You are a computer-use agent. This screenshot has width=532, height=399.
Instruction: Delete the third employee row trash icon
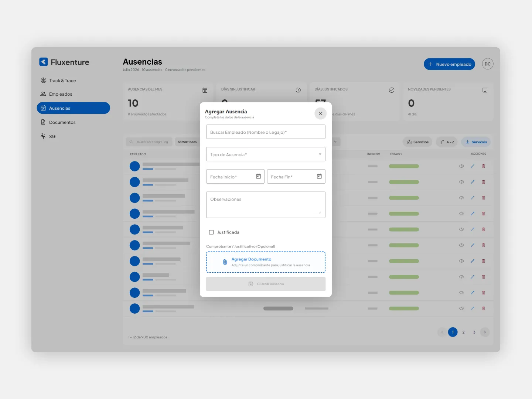coord(484,198)
